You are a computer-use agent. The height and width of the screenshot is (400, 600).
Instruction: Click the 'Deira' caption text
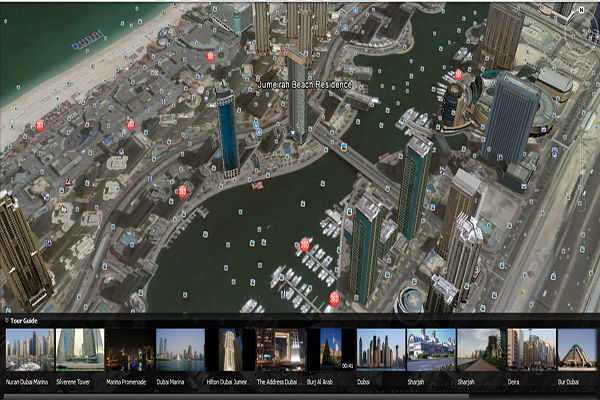(x=513, y=382)
